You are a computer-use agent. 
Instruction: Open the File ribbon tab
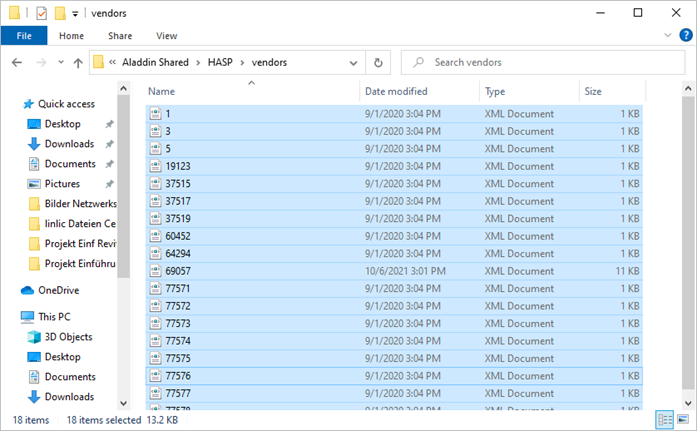point(24,36)
